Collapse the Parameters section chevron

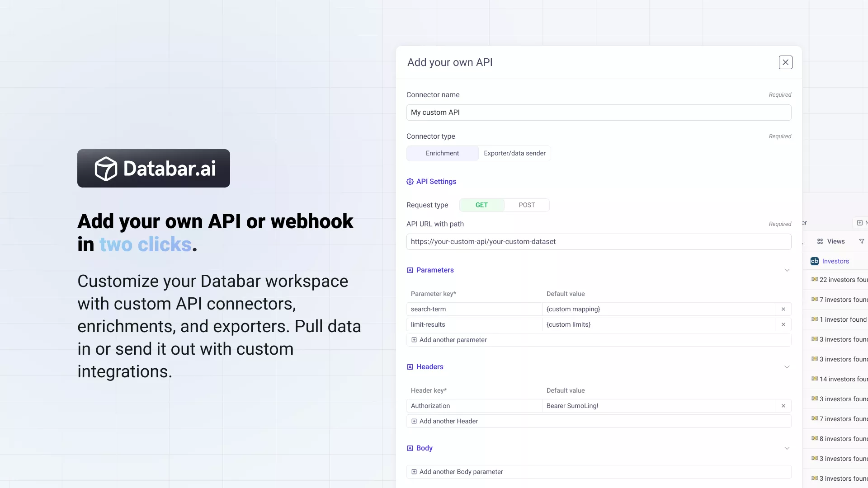[x=787, y=270]
